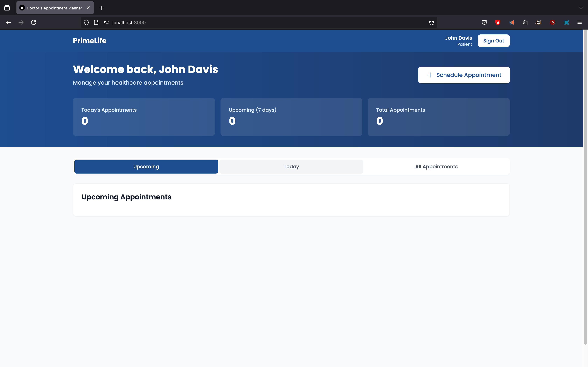Click the PrimeLife logo link
The image size is (588, 367).
90,41
